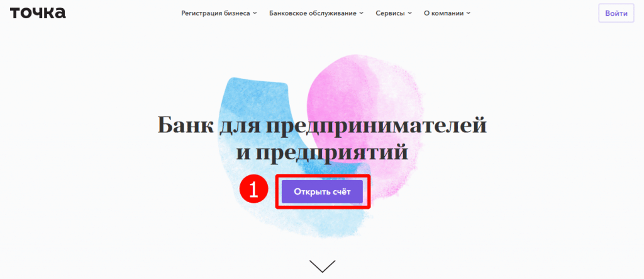Click the red circle marked 1

point(254,190)
